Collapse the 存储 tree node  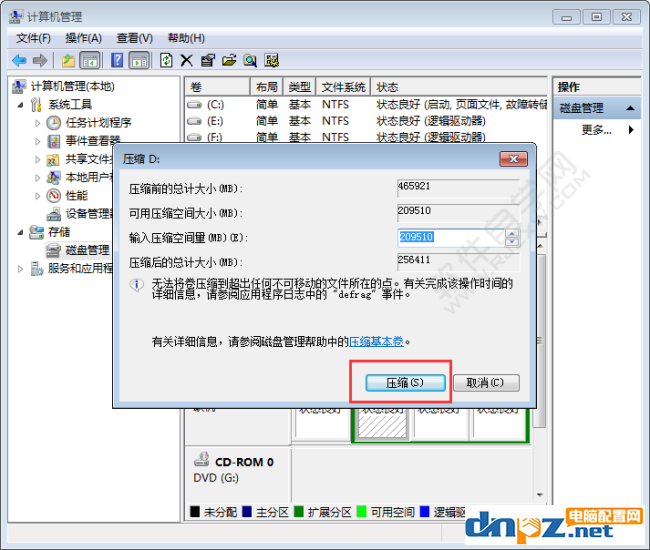[20, 233]
